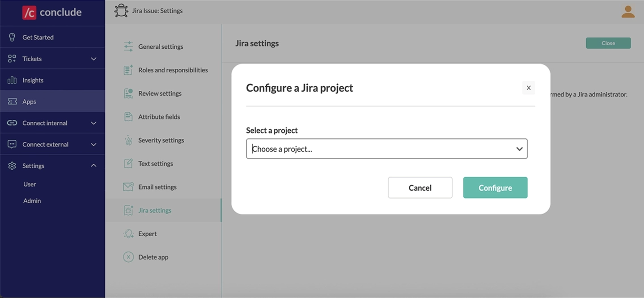This screenshot has width=644, height=298.
Task: Open General settings tab
Action: 163,47
